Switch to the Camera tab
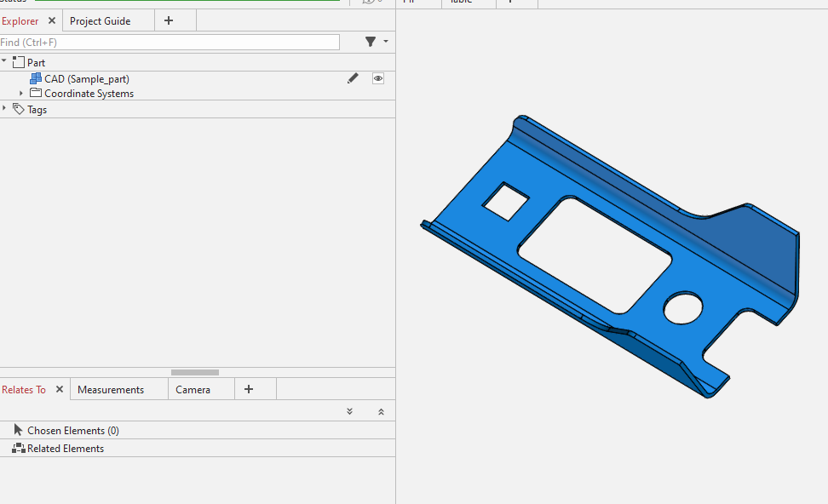Screen dimensions: 828x504 pyautogui.click(x=193, y=389)
